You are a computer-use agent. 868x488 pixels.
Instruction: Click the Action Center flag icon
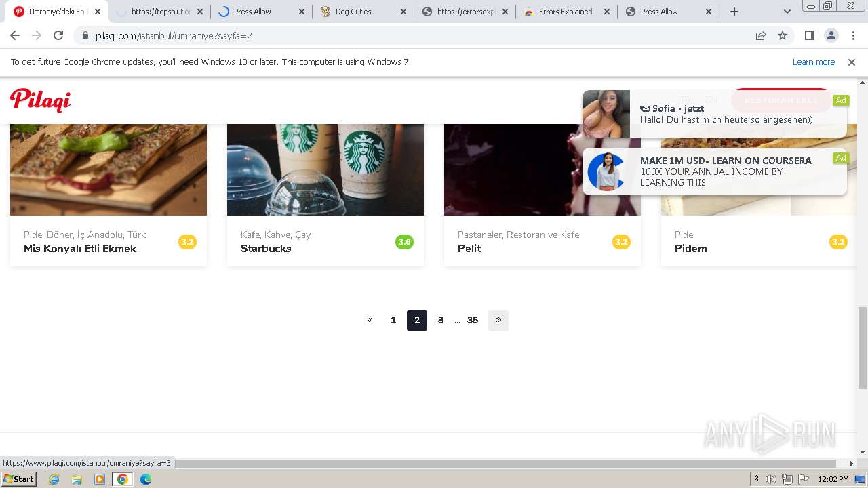click(x=804, y=479)
